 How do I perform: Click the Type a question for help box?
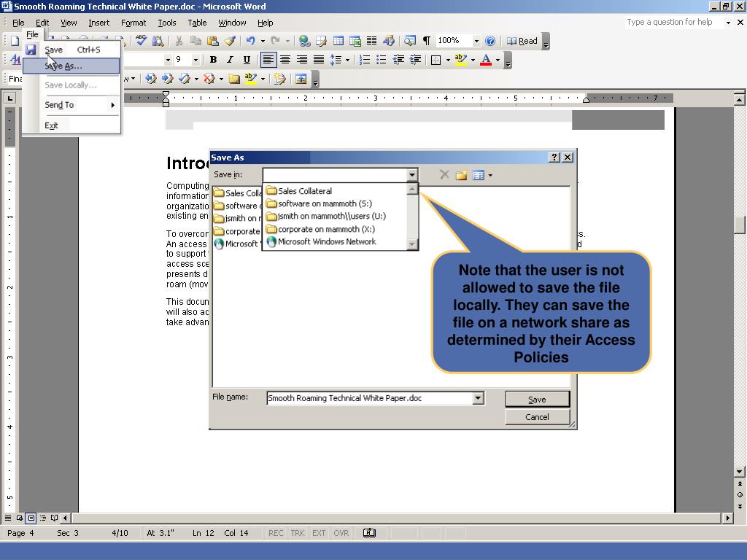pos(673,22)
